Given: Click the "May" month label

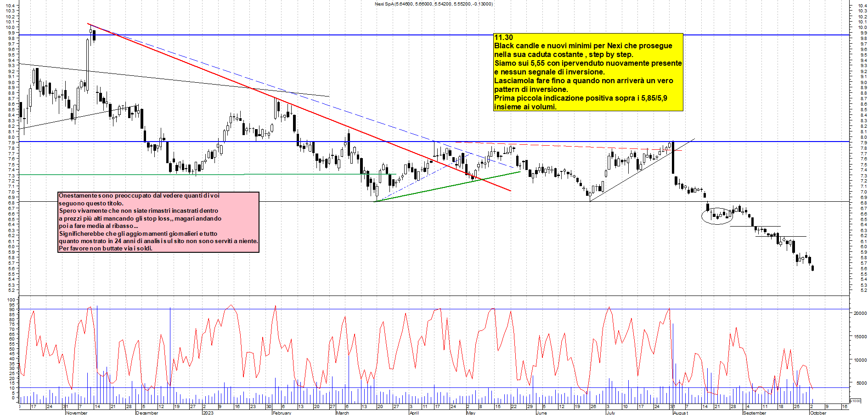Looking at the screenshot, I should (x=470, y=413).
